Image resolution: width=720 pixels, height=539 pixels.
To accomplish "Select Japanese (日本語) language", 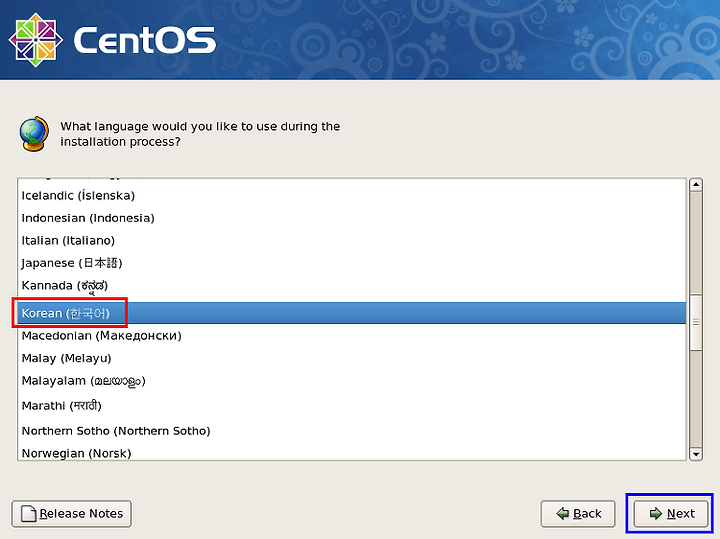I will (x=351, y=263).
